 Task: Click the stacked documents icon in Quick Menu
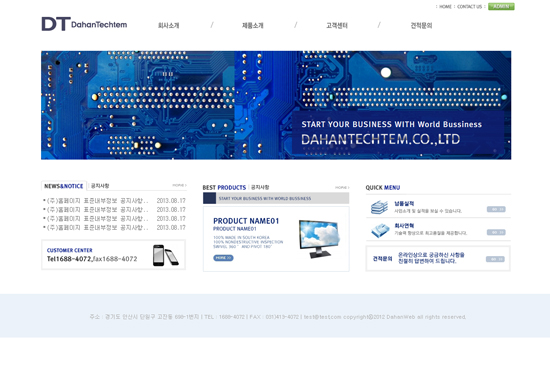[x=380, y=207]
